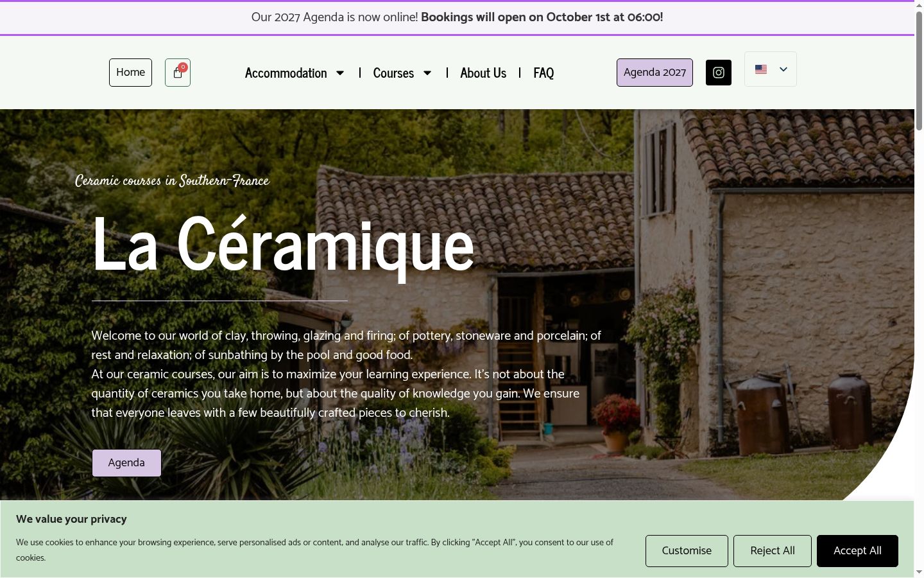Click the US flag language icon

[761, 69]
